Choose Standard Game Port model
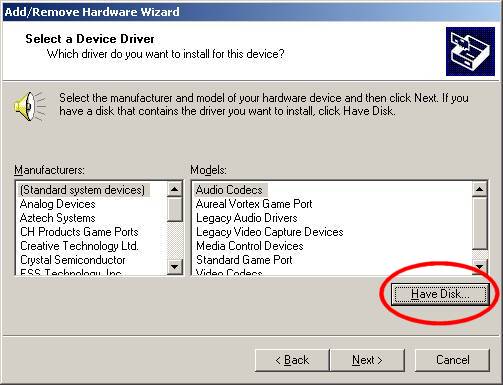Viewport: 503px width, 385px height. point(244,260)
